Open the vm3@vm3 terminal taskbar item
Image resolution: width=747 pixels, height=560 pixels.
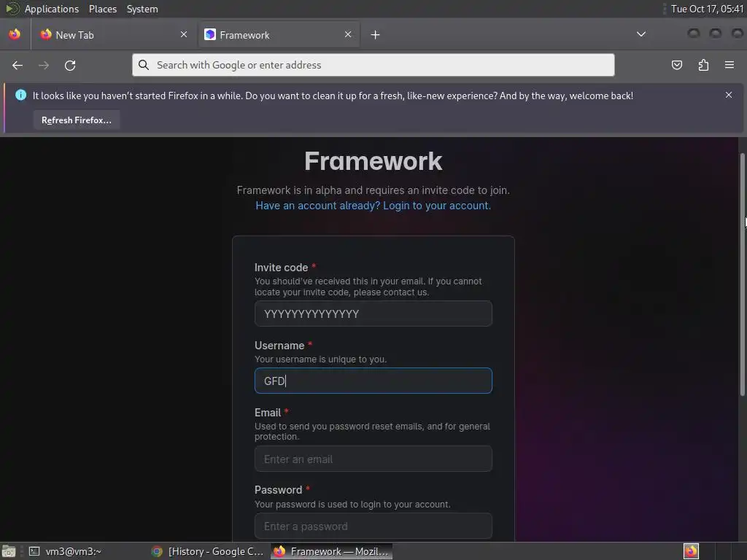pyautogui.click(x=66, y=551)
